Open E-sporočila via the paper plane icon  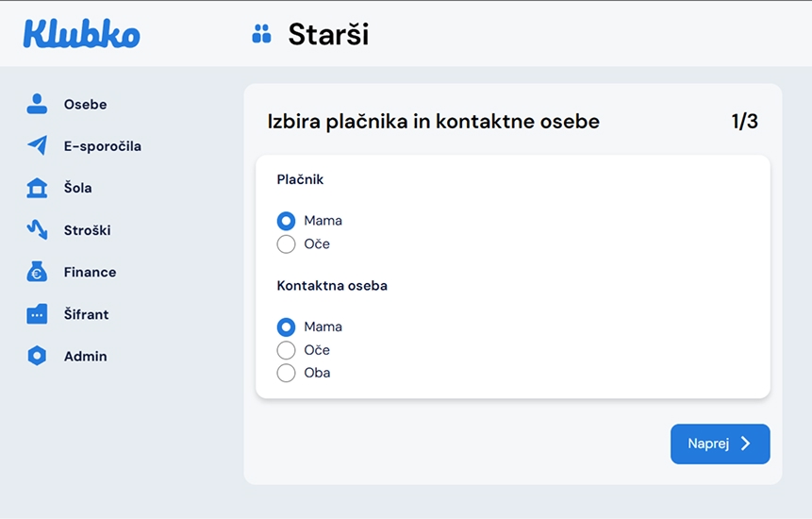(37, 145)
